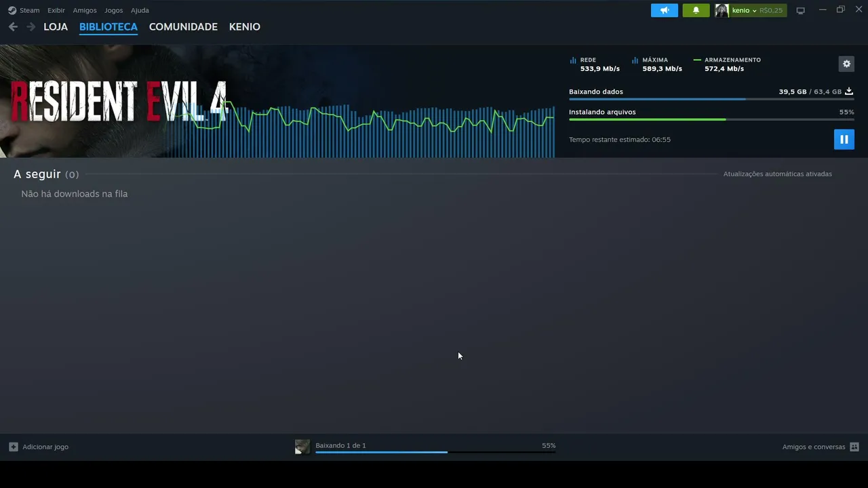Select the BIBLIOTECA tab
The width and height of the screenshot is (868, 488).
click(x=108, y=26)
